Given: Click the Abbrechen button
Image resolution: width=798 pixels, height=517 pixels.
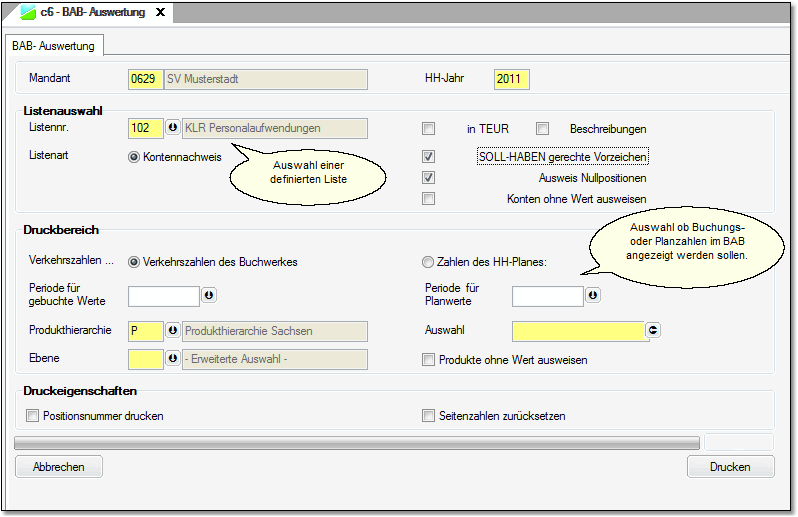Looking at the screenshot, I should [59, 467].
